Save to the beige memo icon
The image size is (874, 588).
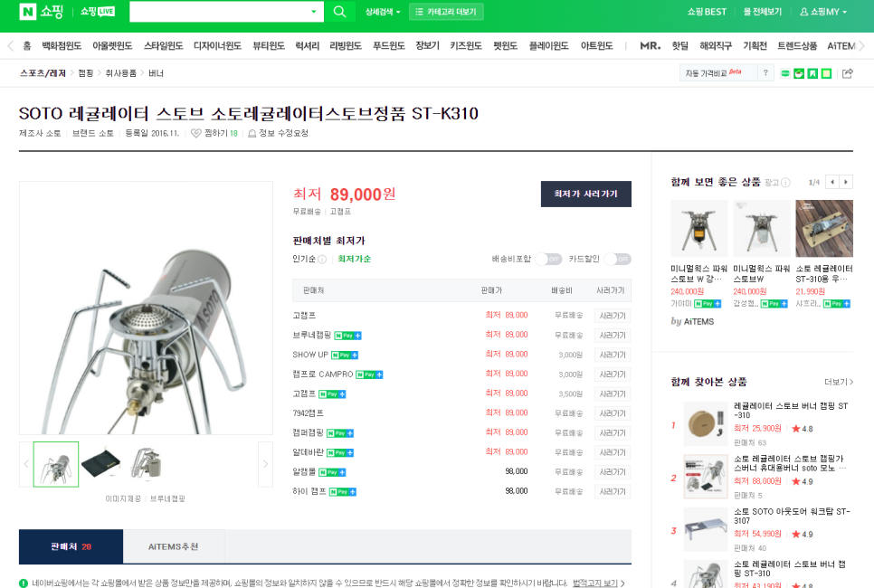tap(827, 73)
